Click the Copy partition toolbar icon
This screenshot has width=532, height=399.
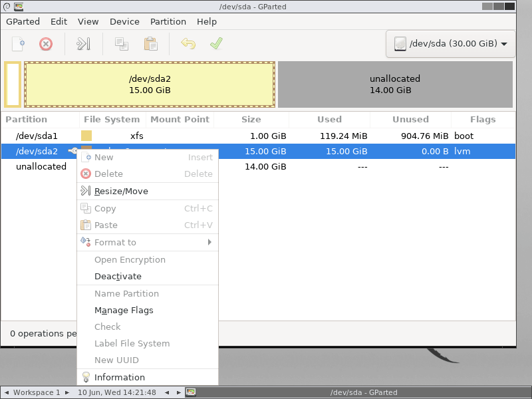(123, 43)
